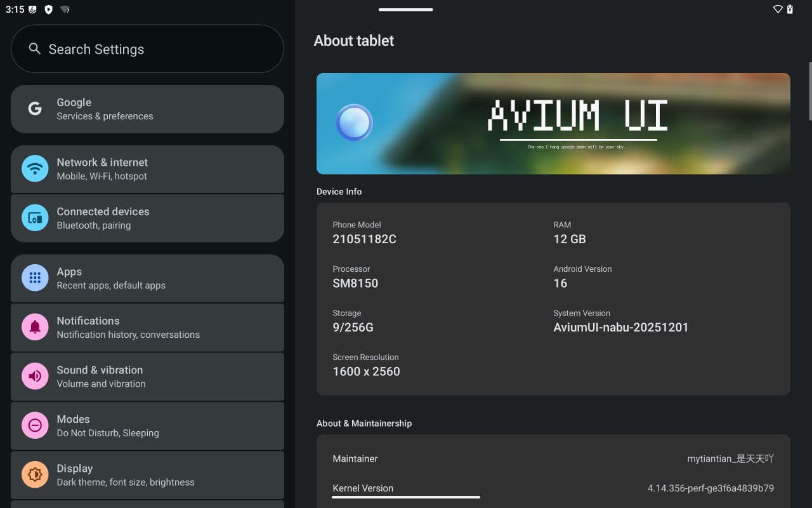The width and height of the screenshot is (812, 508).
Task: Tap the Network & internet Wi-Fi icon
Action: pos(35,169)
